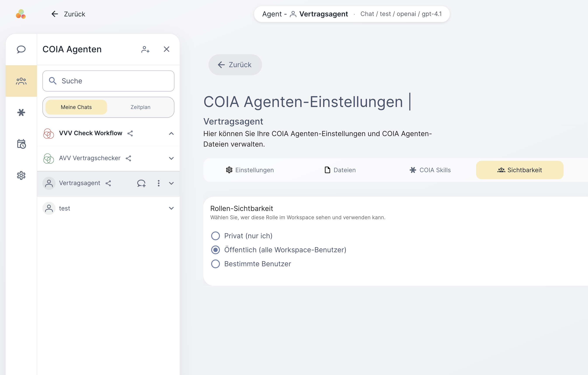Viewport: 588px width, 375px height.
Task: Select the Vertragsagent label in list
Action: (x=80, y=183)
